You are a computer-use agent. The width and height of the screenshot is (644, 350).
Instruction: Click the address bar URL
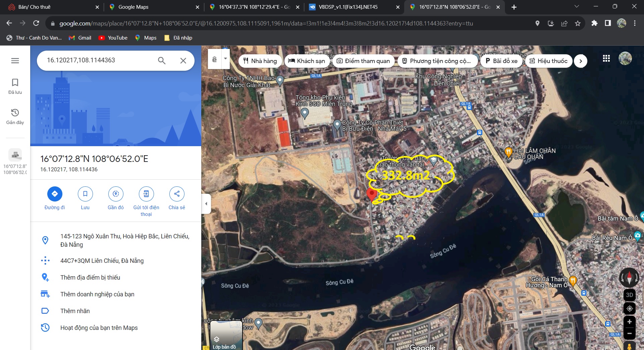[266, 23]
